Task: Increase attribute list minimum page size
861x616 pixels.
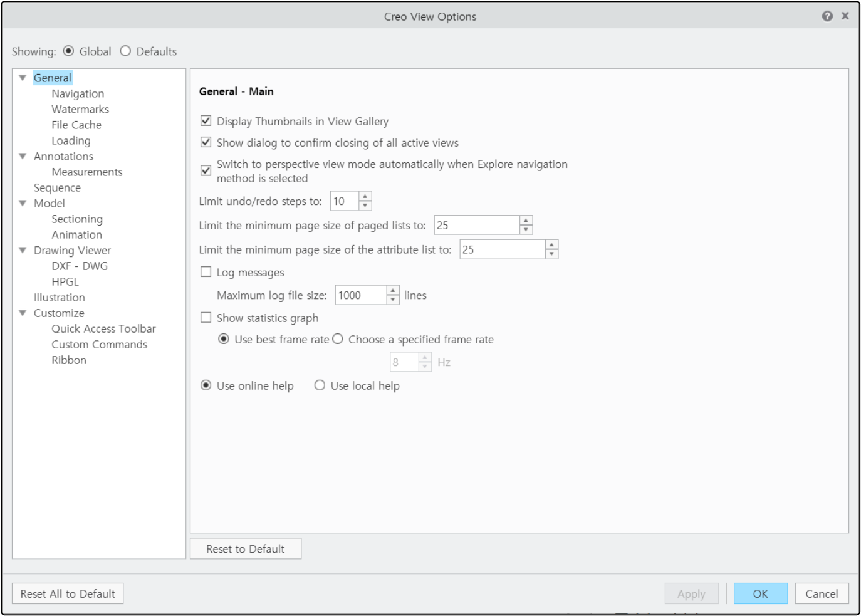Action: (x=551, y=244)
